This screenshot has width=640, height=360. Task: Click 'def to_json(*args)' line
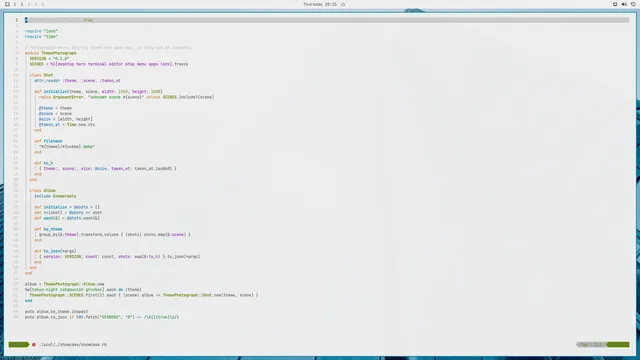coord(55,251)
